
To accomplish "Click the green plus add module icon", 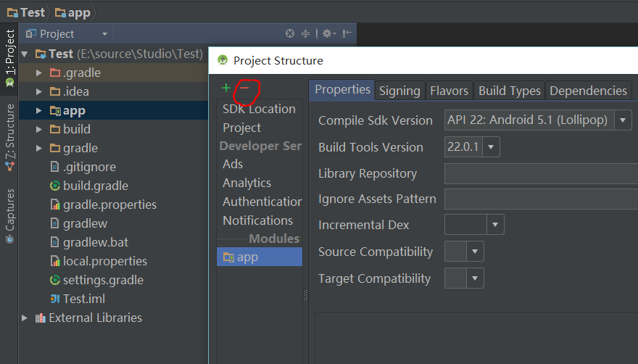I will click(225, 88).
